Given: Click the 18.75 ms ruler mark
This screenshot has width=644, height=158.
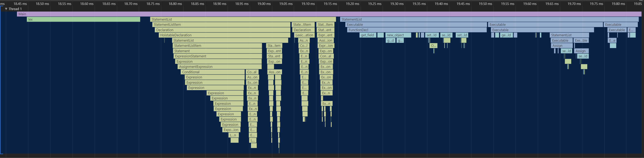Looking at the screenshot, I should pos(153,4).
